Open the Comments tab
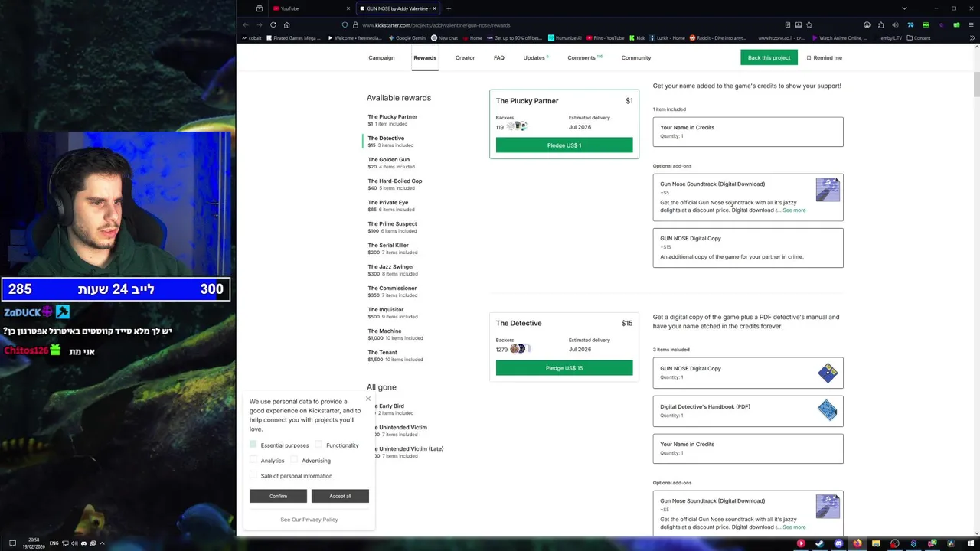This screenshot has height=551, width=980. click(x=584, y=57)
